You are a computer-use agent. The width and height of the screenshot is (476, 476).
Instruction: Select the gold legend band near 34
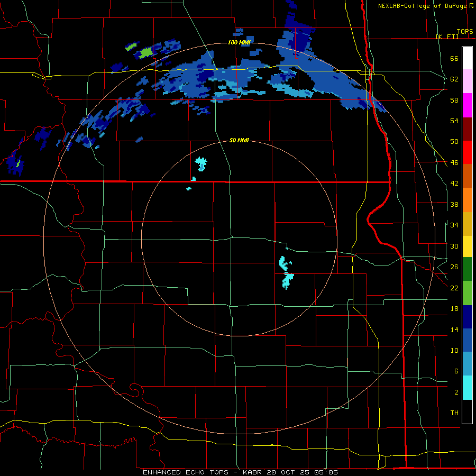[467, 224]
